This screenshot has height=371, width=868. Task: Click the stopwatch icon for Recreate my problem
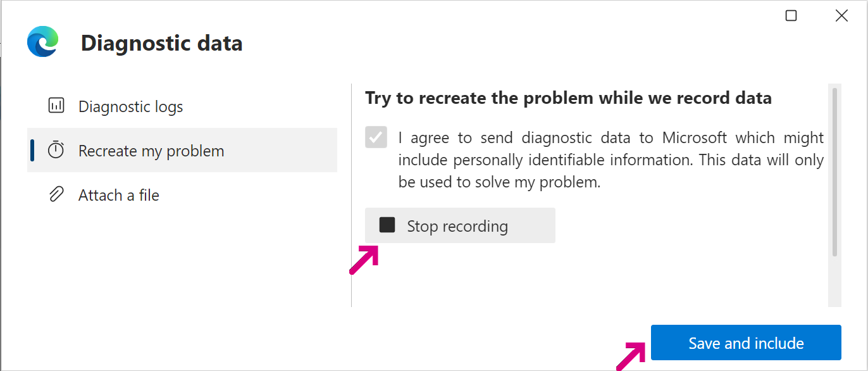(56, 150)
